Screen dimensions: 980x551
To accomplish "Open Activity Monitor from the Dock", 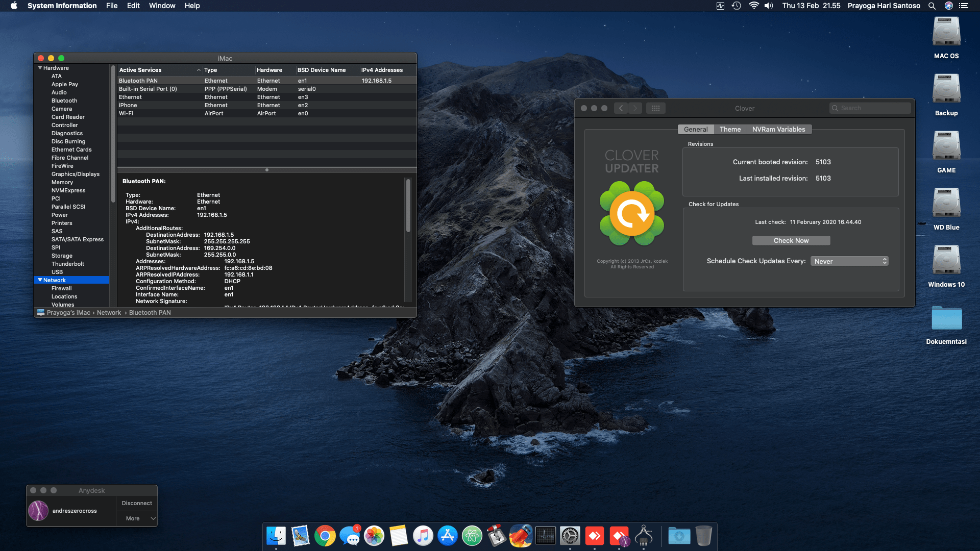I will (545, 536).
